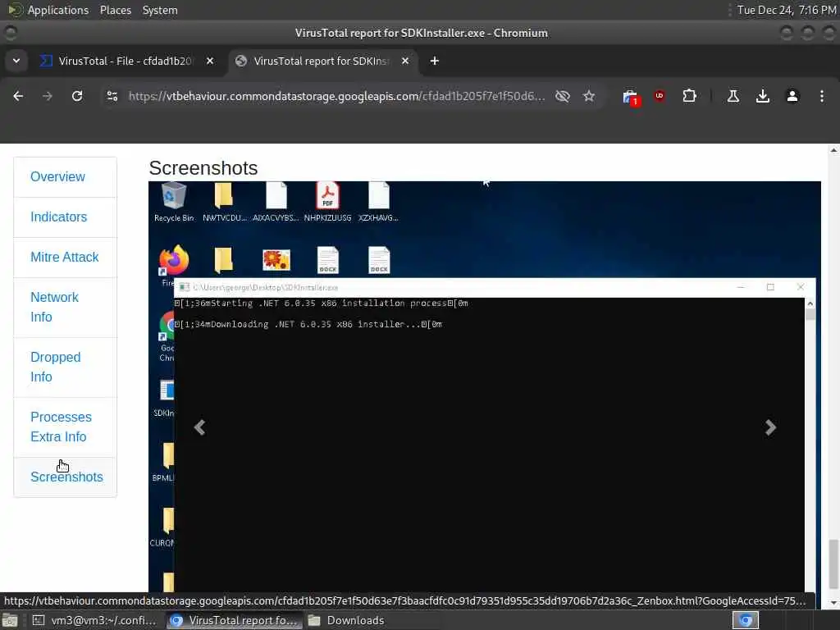This screenshot has width=840, height=630.
Task: Click the crossed-out eye icon in address bar
Action: coord(562,96)
